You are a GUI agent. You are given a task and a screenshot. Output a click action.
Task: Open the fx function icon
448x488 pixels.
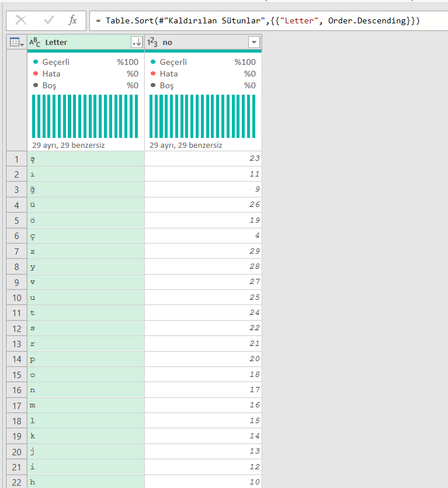(x=73, y=20)
